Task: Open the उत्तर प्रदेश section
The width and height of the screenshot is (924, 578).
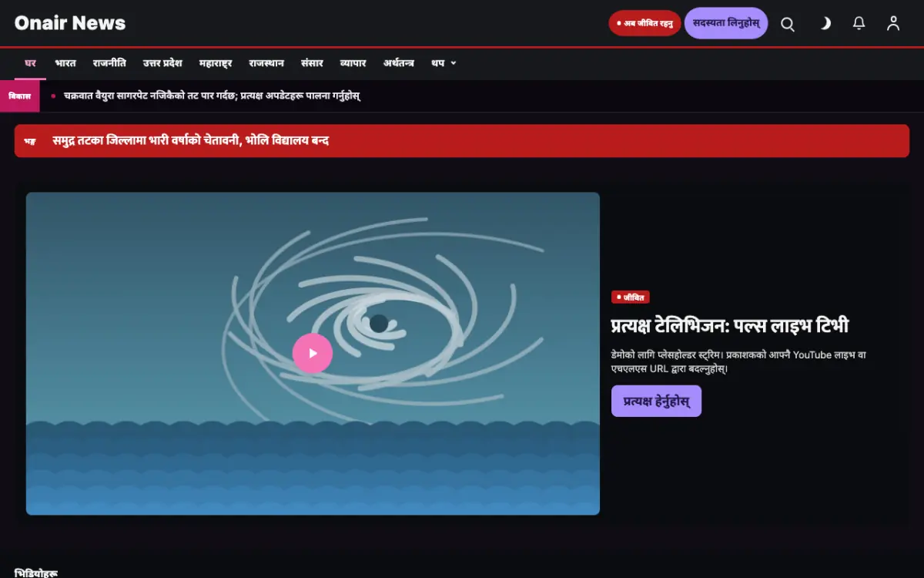Action: pyautogui.click(x=162, y=63)
